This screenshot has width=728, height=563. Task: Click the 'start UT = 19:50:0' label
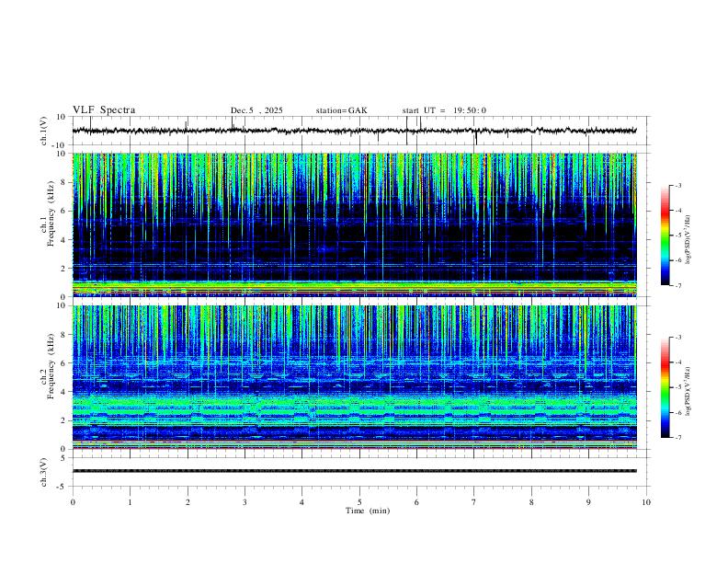[444, 110]
